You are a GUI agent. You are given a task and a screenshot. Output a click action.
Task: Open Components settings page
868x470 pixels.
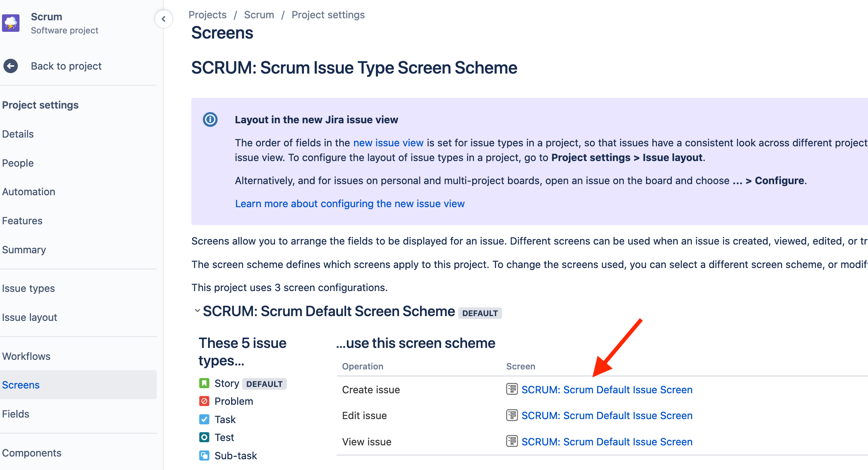pyautogui.click(x=32, y=453)
